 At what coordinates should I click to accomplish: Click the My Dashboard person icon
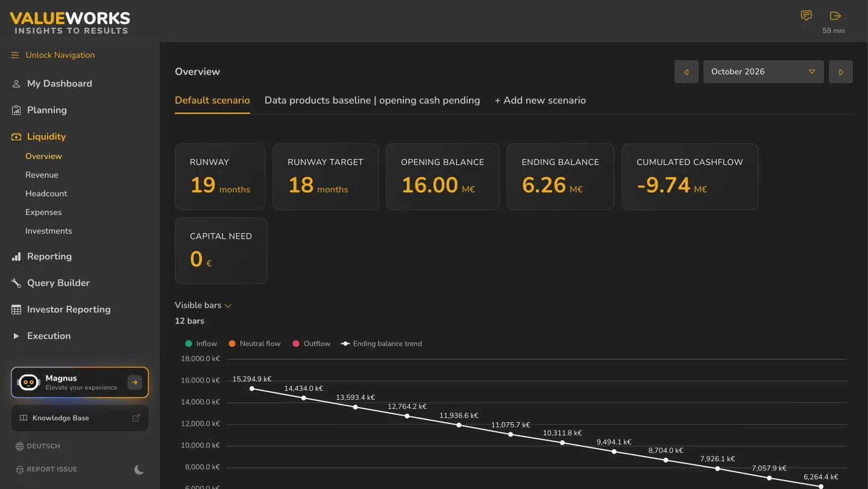pos(16,84)
